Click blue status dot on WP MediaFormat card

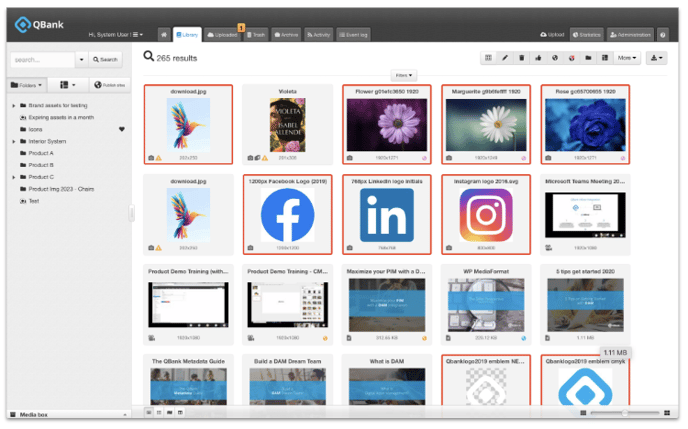pos(523,338)
